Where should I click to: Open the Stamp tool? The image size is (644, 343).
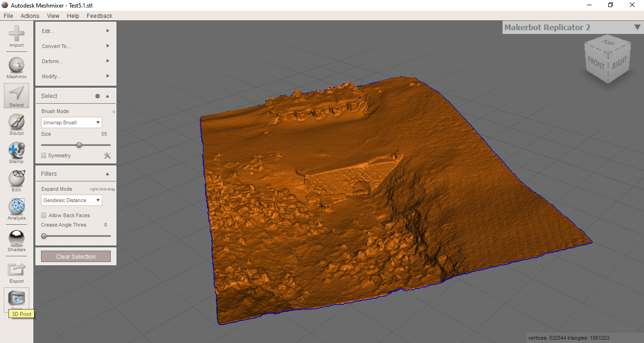17,153
